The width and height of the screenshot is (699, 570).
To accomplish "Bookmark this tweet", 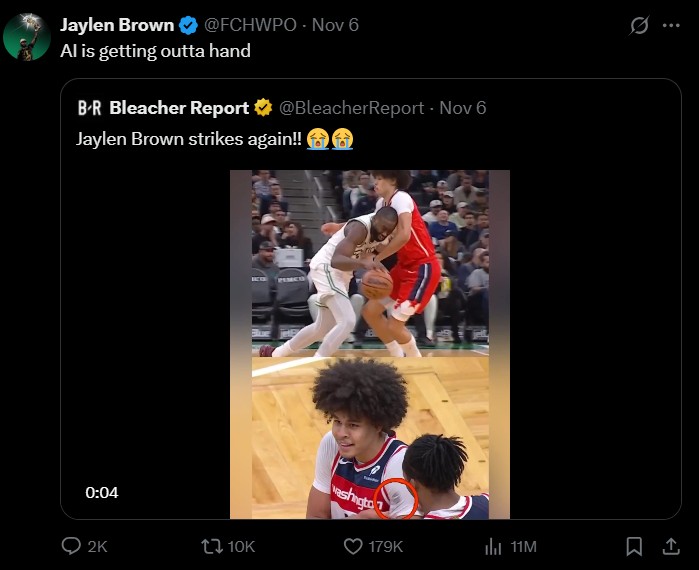I will [634, 546].
